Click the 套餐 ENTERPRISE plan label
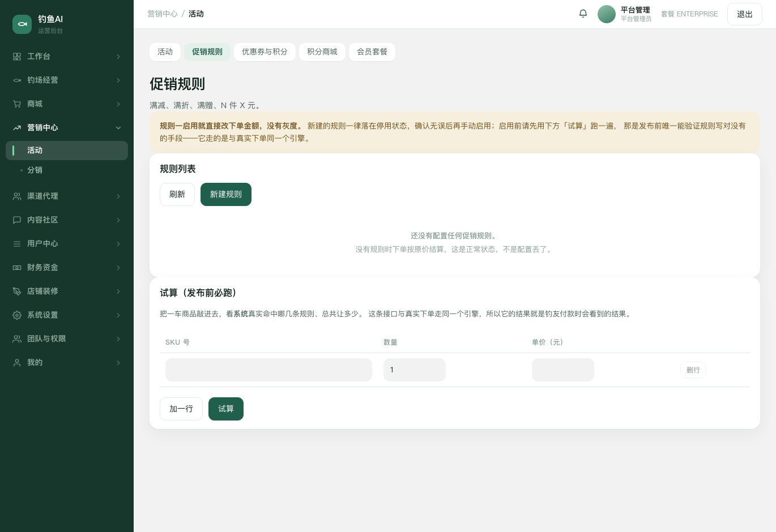This screenshot has width=776, height=532. (x=689, y=14)
